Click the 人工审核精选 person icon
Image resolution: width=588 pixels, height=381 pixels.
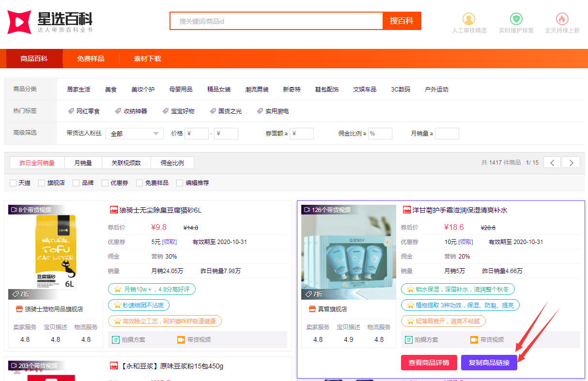click(x=468, y=19)
